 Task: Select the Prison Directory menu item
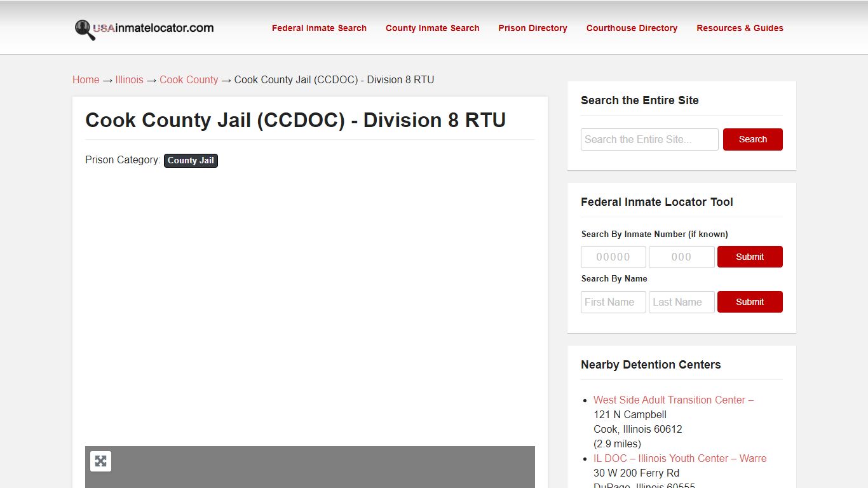point(532,28)
